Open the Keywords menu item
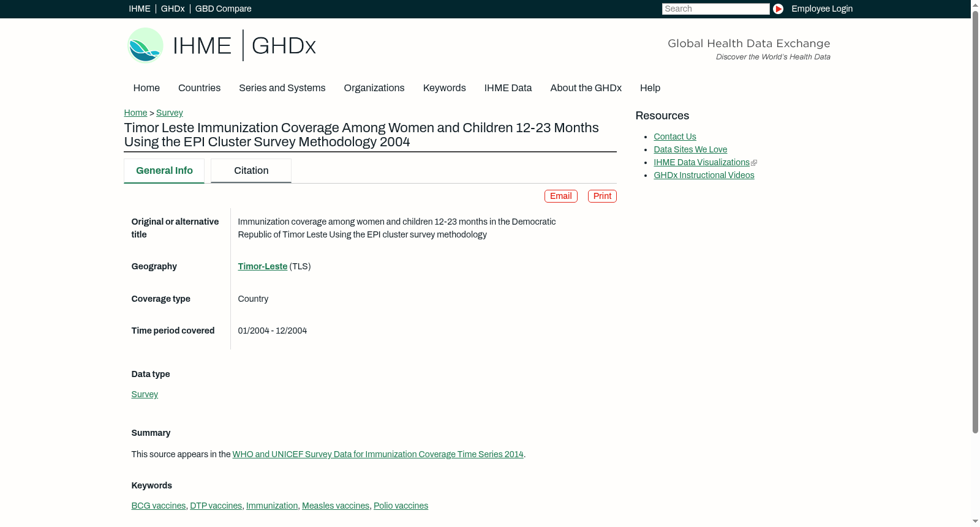Viewport: 980px width, 527px height. [444, 88]
